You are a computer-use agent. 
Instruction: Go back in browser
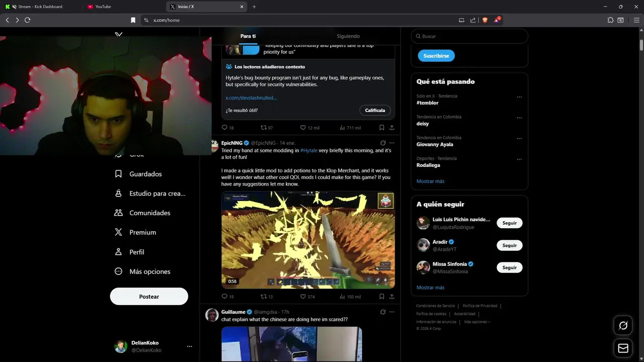7,20
